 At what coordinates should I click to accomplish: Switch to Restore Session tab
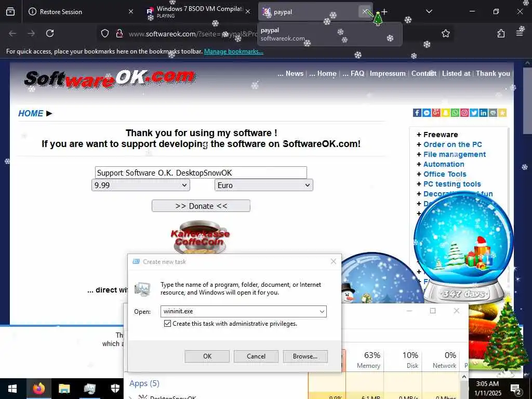(x=79, y=11)
